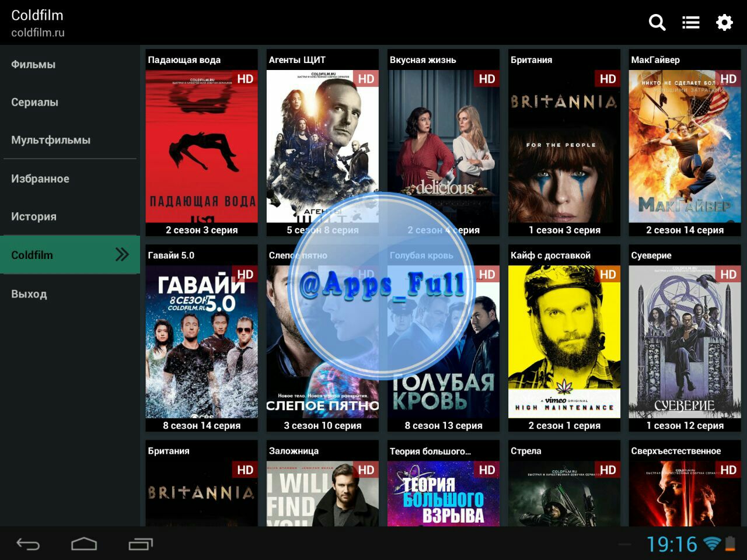
Task: Open the МакГайвер poster
Action: tap(685, 146)
